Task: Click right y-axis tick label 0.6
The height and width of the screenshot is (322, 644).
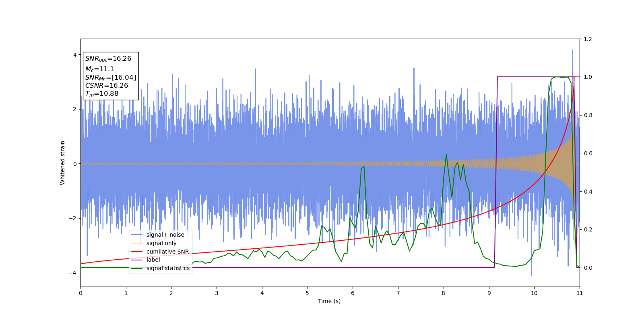Action: pyautogui.click(x=588, y=153)
